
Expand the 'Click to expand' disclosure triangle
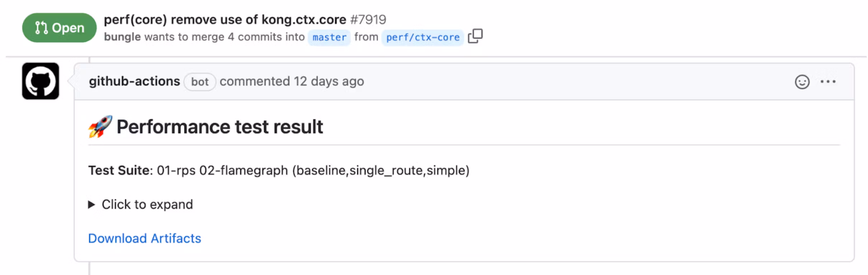point(91,205)
